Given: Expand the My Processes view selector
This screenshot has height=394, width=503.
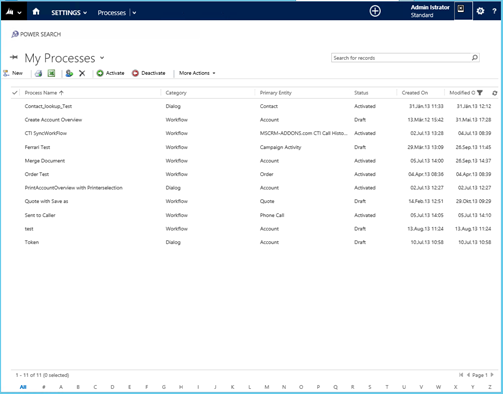Looking at the screenshot, I should click(x=102, y=58).
